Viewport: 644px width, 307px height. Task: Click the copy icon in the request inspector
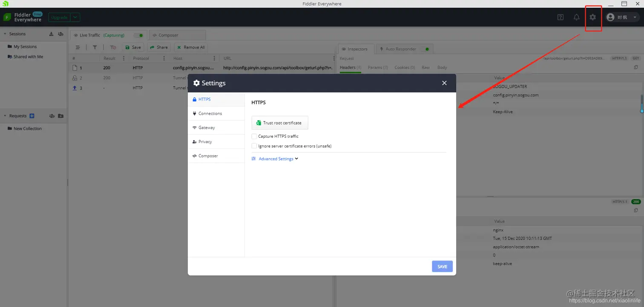pos(636,67)
